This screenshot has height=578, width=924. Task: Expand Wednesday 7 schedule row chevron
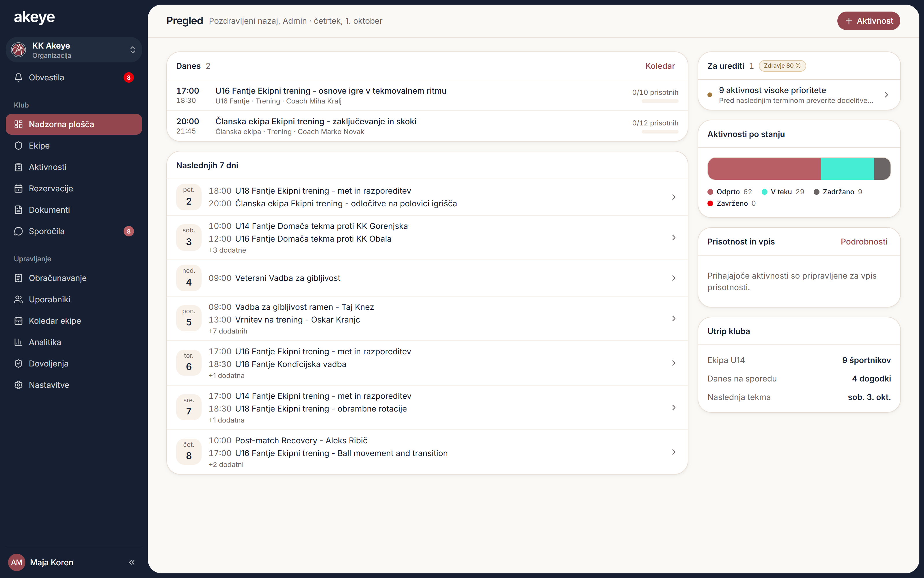pyautogui.click(x=674, y=407)
